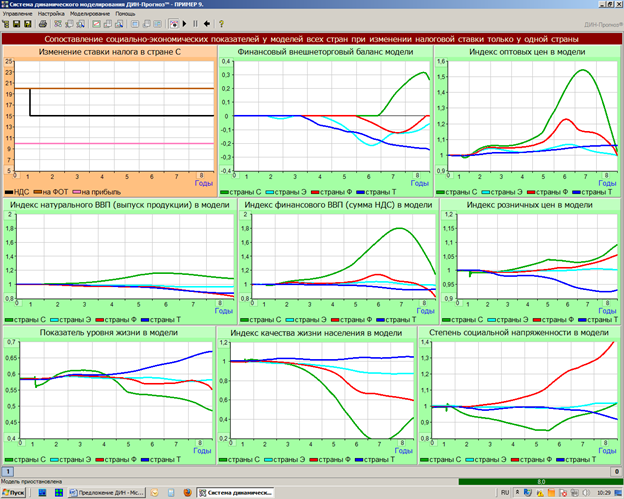Open the Моделирование menu

point(92,13)
